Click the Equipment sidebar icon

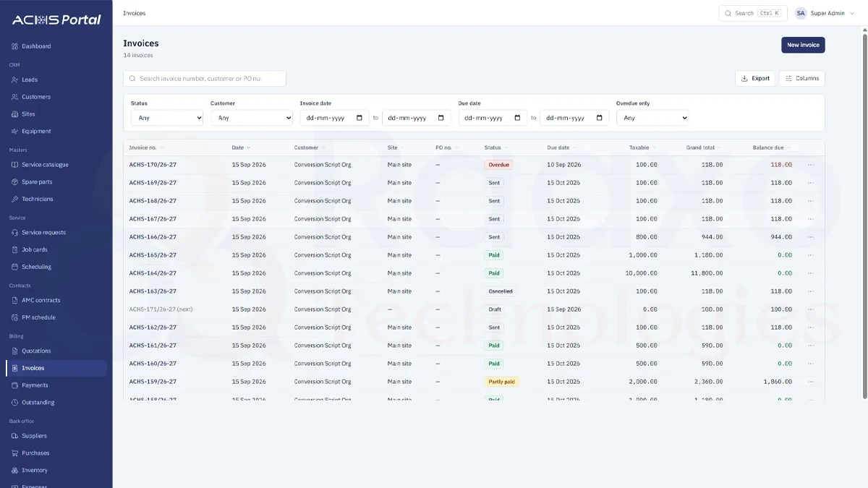point(14,132)
